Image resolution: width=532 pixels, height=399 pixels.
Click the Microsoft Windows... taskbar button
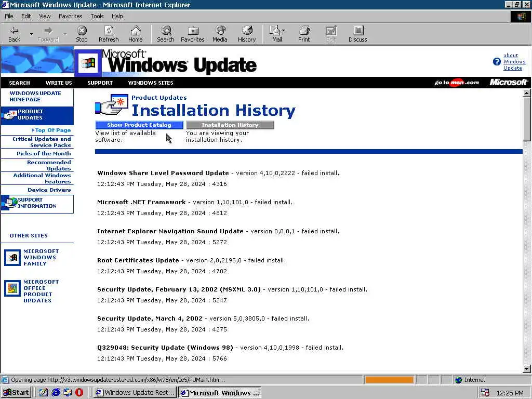point(220,393)
